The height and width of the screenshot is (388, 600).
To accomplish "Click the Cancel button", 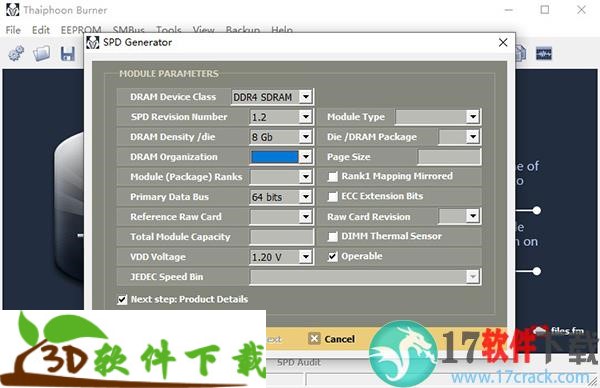I will pos(332,339).
